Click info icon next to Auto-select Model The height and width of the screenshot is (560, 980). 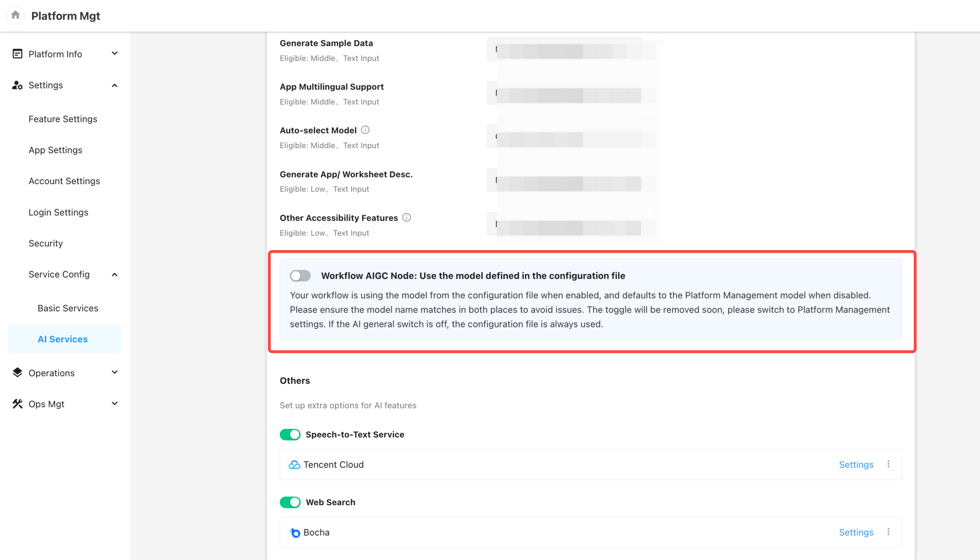pyautogui.click(x=365, y=130)
